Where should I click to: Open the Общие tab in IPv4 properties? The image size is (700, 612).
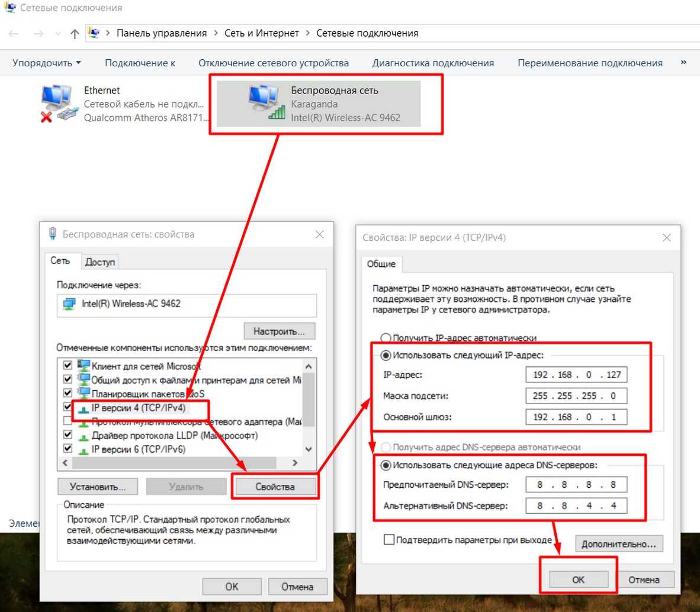point(381,263)
